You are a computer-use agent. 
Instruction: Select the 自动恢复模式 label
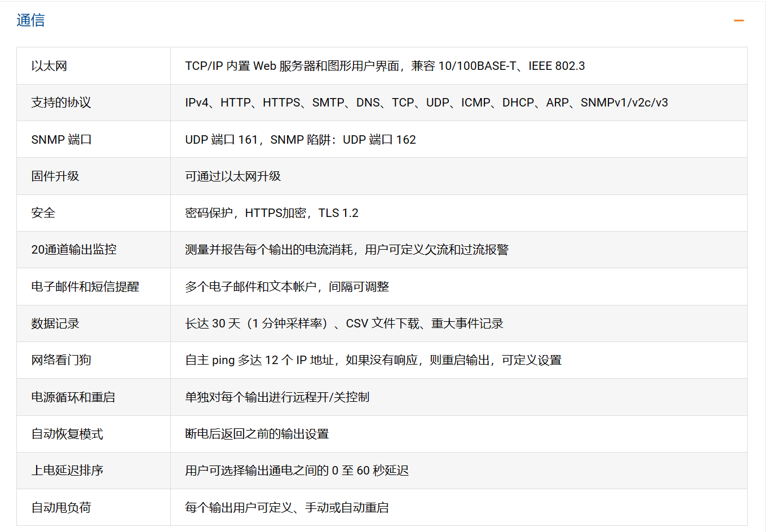(x=67, y=434)
